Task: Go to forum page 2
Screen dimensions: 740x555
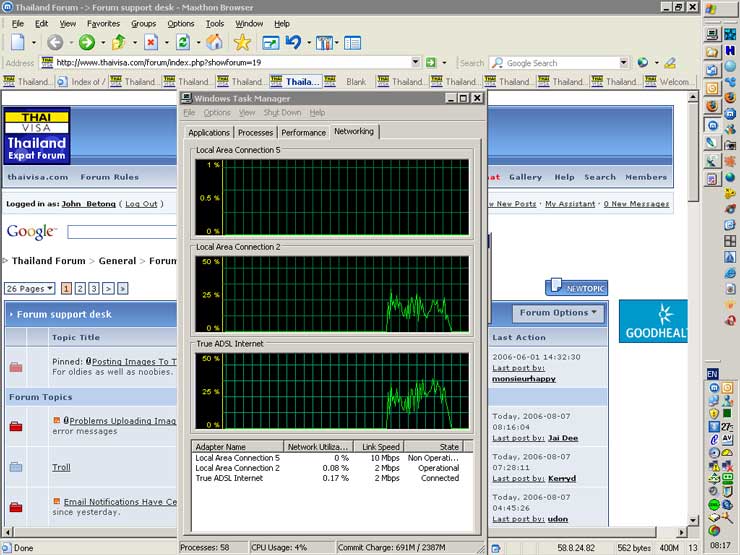Action: pyautogui.click(x=80, y=288)
